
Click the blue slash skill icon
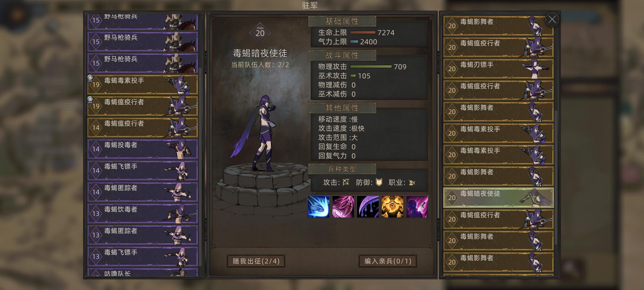point(318,206)
